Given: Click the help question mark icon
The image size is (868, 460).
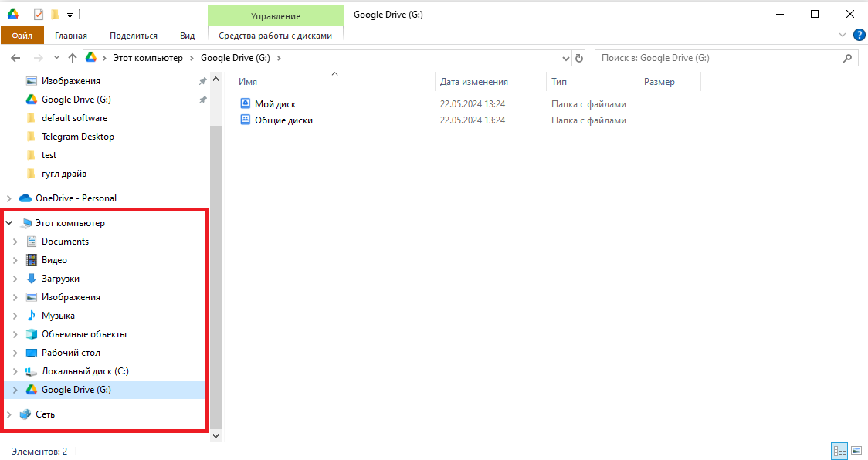Looking at the screenshot, I should coord(859,35).
